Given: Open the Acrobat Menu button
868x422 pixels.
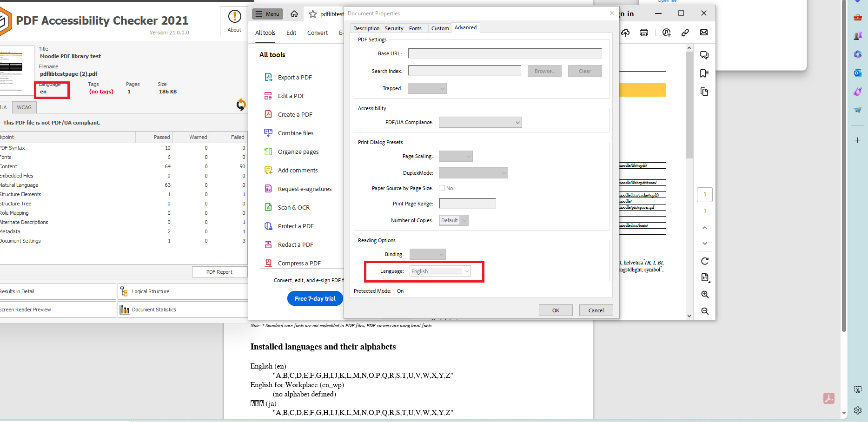Looking at the screenshot, I should (267, 14).
